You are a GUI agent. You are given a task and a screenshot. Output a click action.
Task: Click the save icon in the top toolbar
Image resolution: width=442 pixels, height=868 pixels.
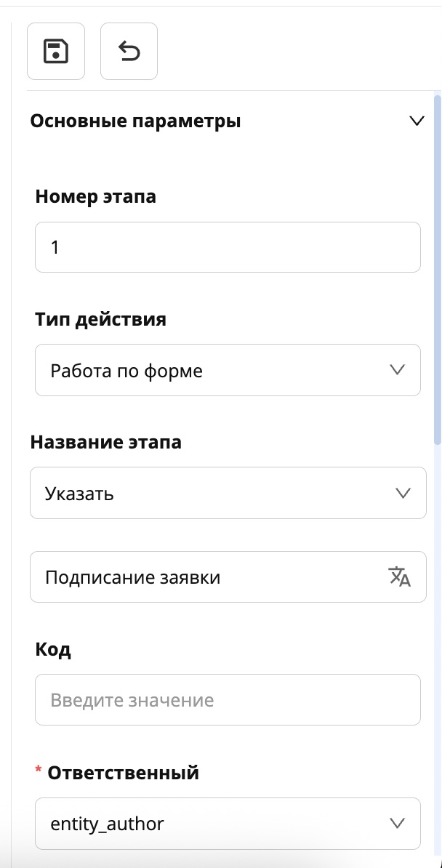[x=55, y=51]
